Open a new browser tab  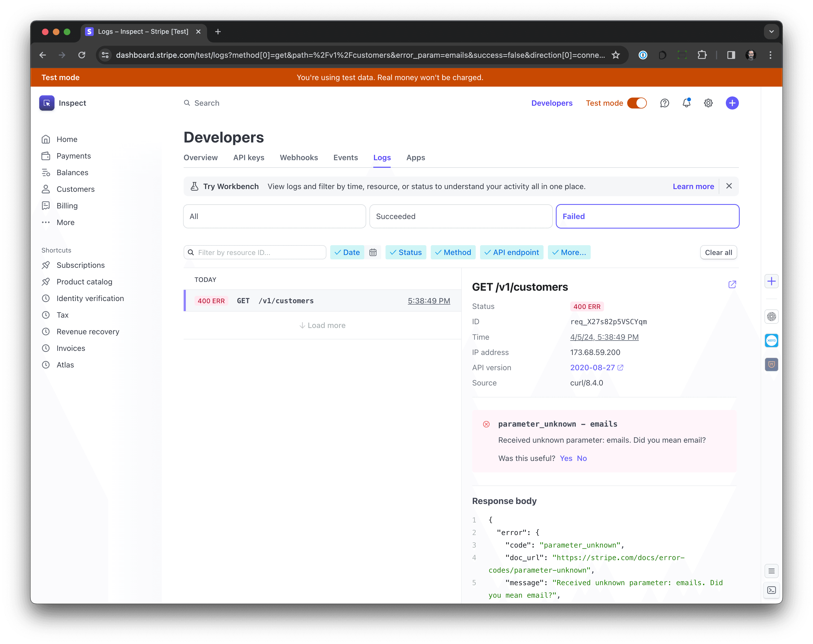coord(218,32)
